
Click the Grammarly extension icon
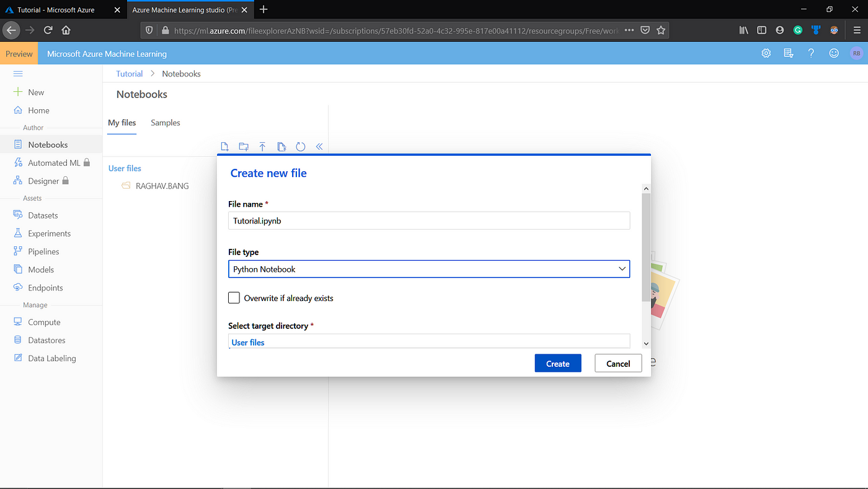point(798,30)
